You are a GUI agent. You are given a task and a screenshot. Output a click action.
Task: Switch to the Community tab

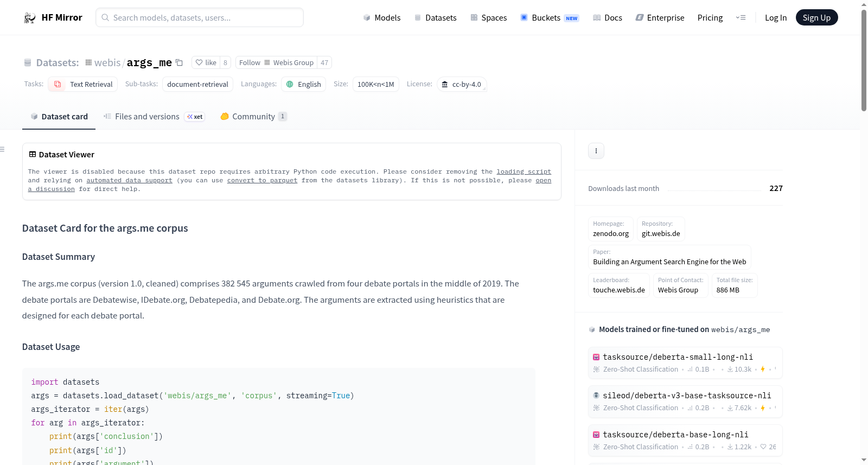253,117
